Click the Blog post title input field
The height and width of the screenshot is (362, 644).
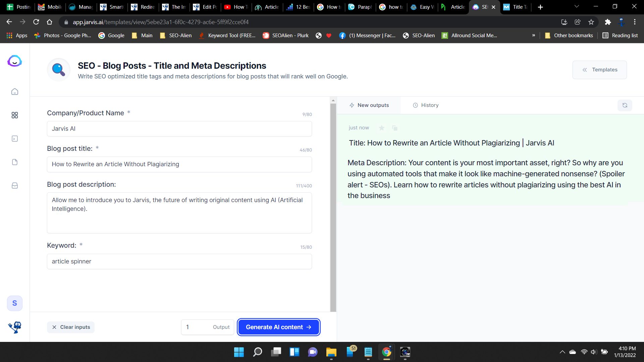pos(179,164)
